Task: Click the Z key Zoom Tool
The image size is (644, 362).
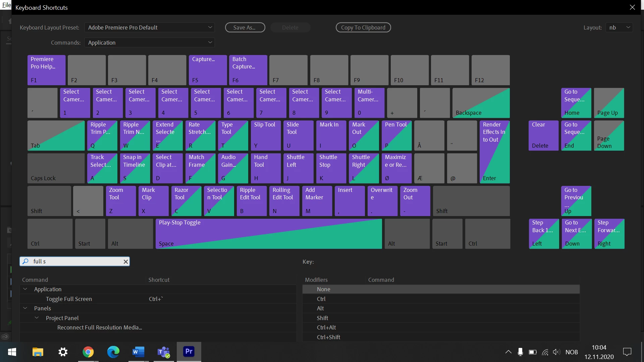Action: (x=121, y=201)
